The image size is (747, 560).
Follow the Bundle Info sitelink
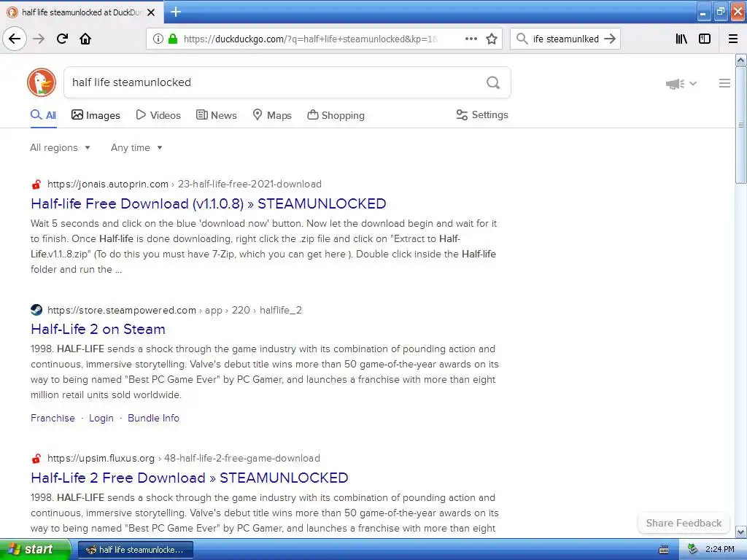tap(153, 418)
